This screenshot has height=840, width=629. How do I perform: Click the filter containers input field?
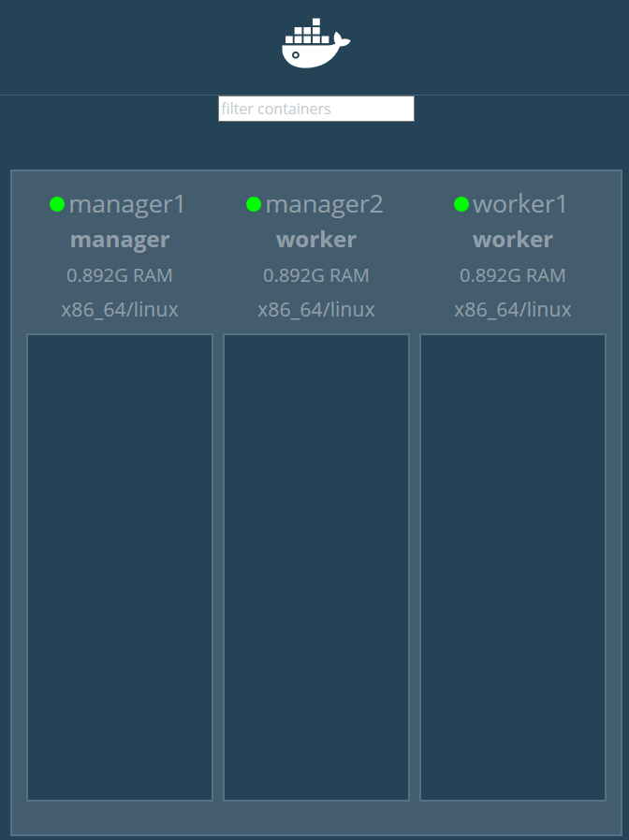(315, 109)
